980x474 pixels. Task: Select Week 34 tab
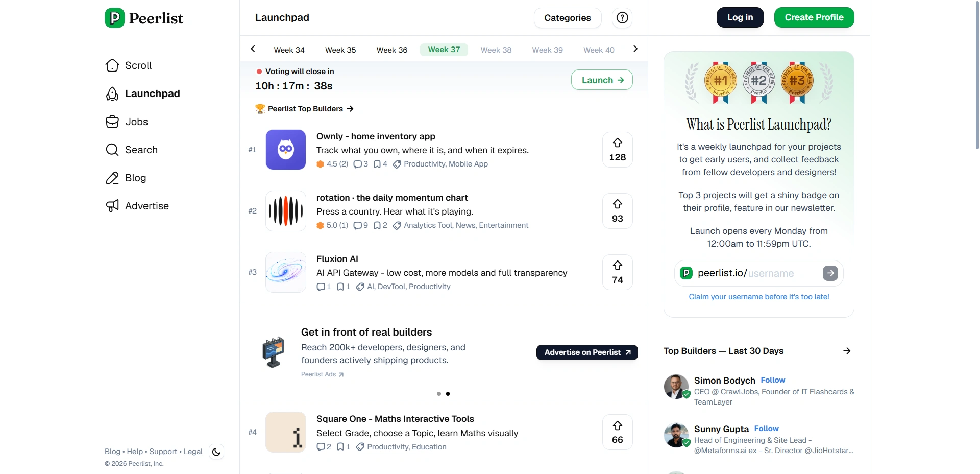pyautogui.click(x=289, y=50)
